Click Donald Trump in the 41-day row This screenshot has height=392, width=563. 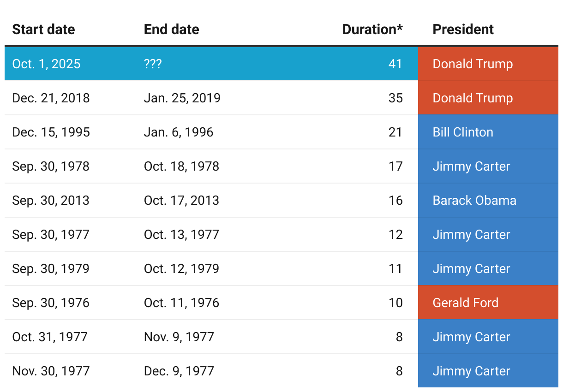click(x=473, y=64)
